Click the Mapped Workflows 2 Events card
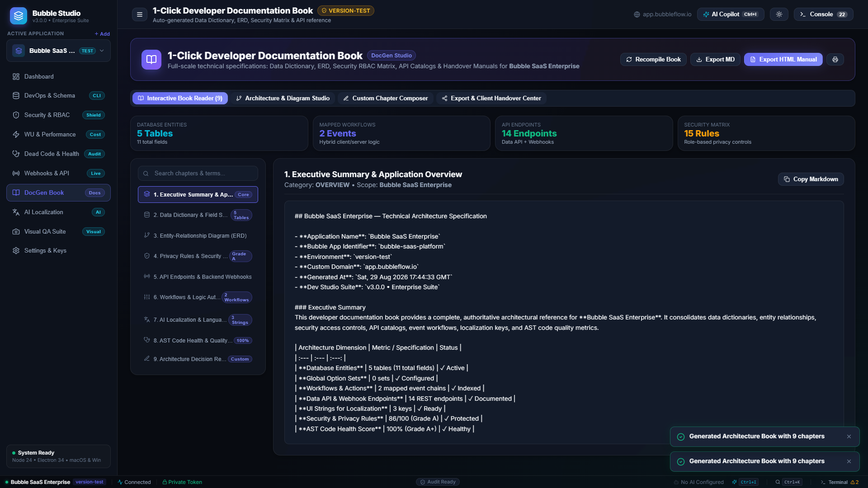The image size is (868, 488). click(401, 133)
